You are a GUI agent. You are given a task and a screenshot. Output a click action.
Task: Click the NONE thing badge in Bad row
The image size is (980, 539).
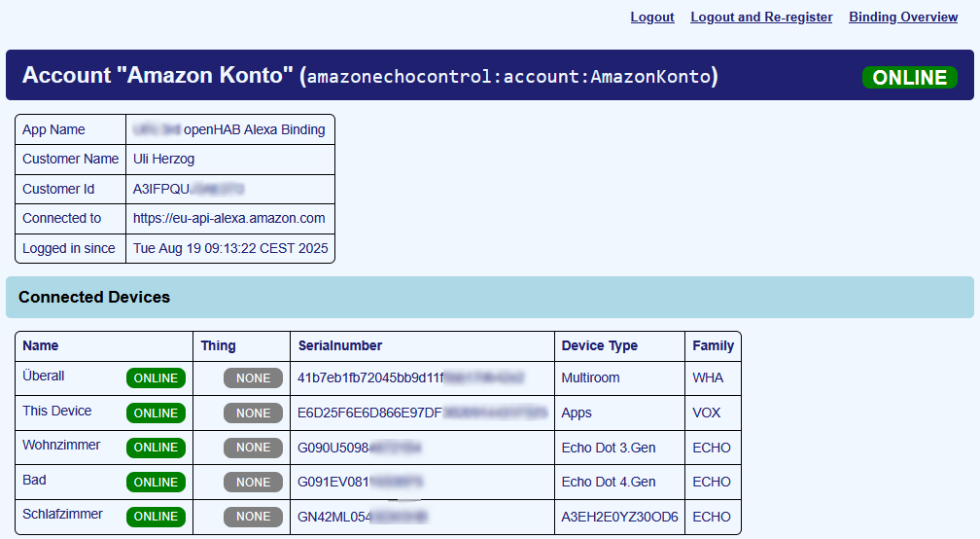(x=253, y=483)
